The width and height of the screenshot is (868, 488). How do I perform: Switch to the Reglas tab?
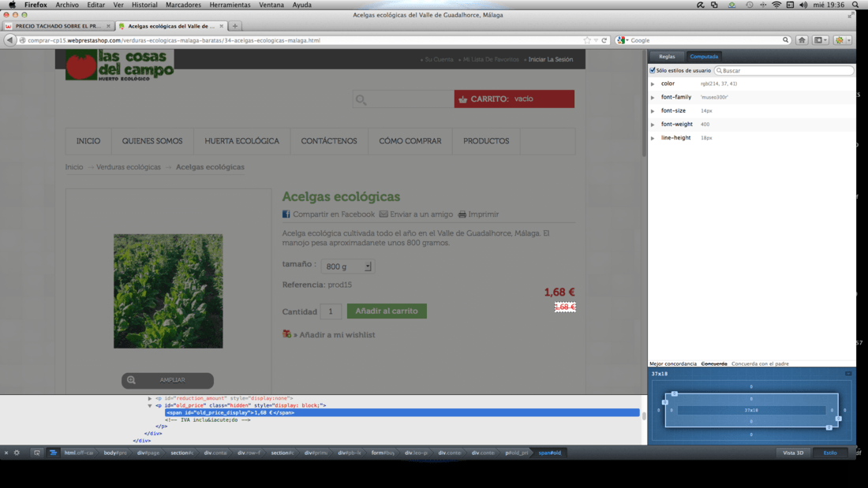(667, 57)
